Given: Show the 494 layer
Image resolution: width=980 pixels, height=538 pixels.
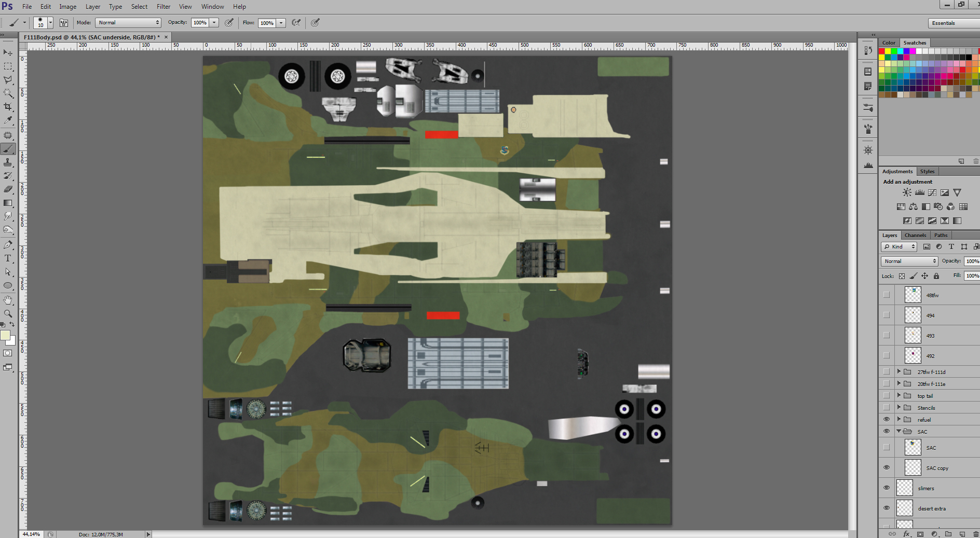Looking at the screenshot, I should click(887, 315).
